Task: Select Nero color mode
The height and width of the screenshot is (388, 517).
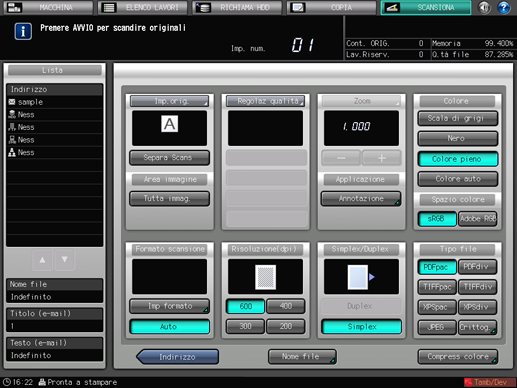Action: pos(458,138)
